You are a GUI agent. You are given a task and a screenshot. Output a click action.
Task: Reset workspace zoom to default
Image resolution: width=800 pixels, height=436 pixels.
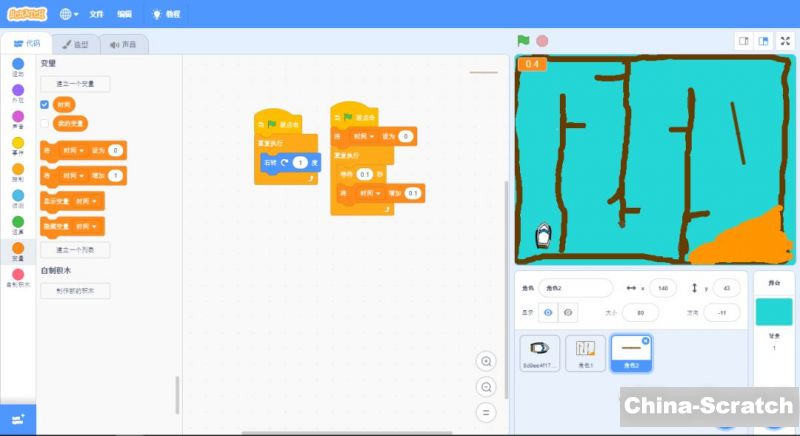[486, 411]
